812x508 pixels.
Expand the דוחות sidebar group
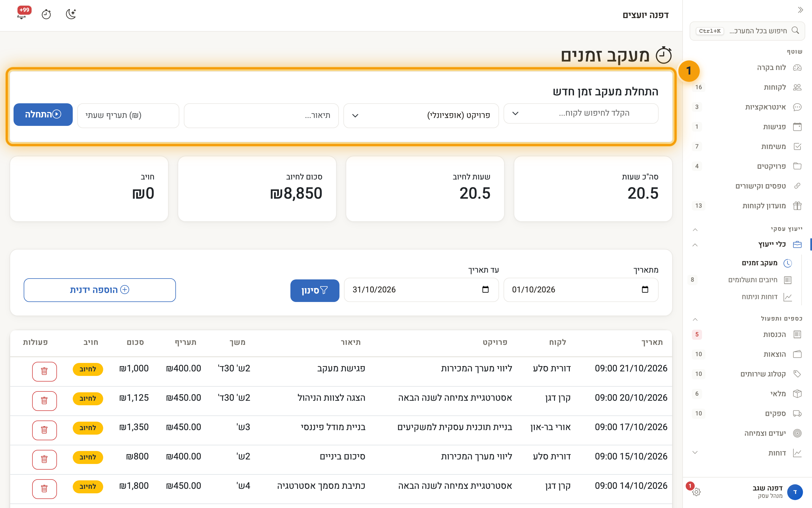[x=695, y=453]
